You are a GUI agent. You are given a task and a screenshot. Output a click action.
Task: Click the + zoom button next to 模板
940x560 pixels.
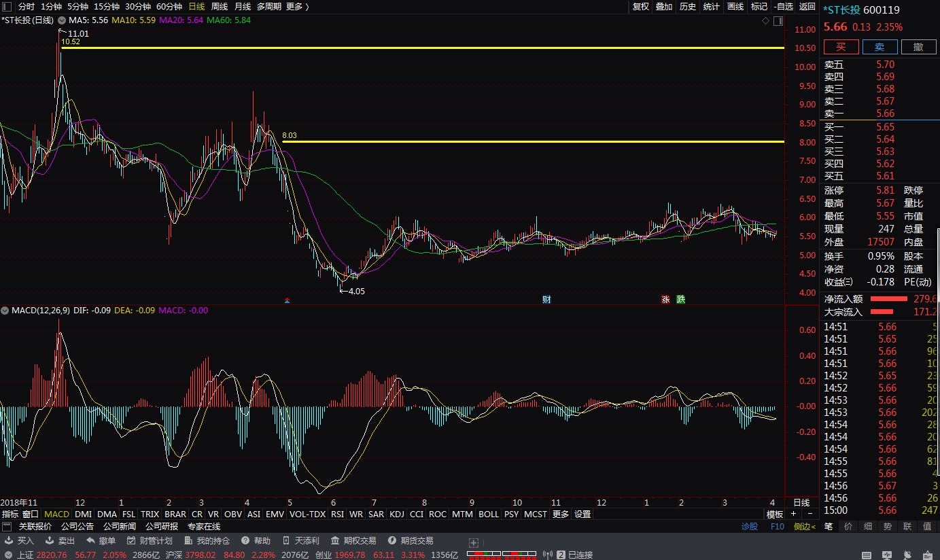pos(793,514)
